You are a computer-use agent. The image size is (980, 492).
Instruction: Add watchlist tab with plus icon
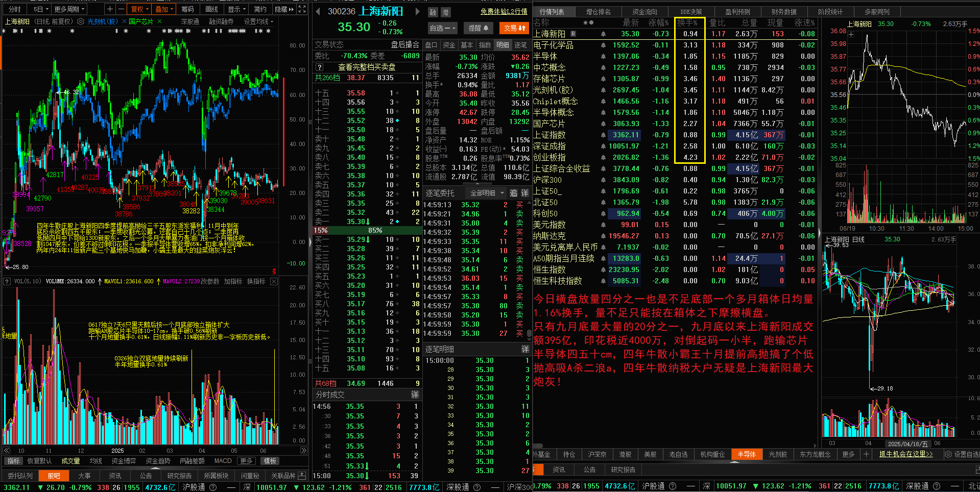click(x=866, y=454)
